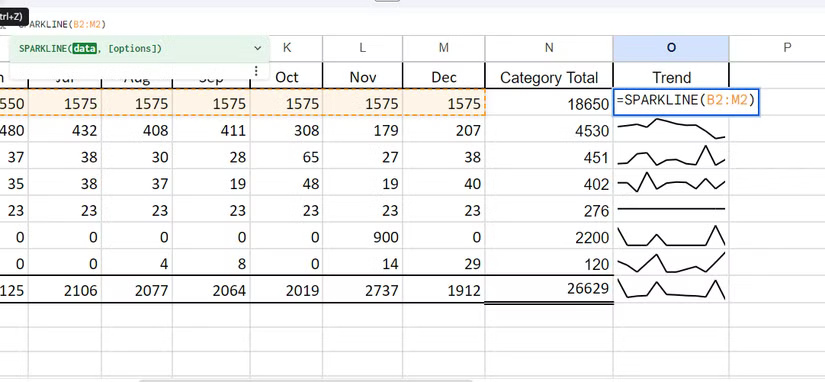Select column O header
The image size is (825, 382).
pyautogui.click(x=671, y=48)
